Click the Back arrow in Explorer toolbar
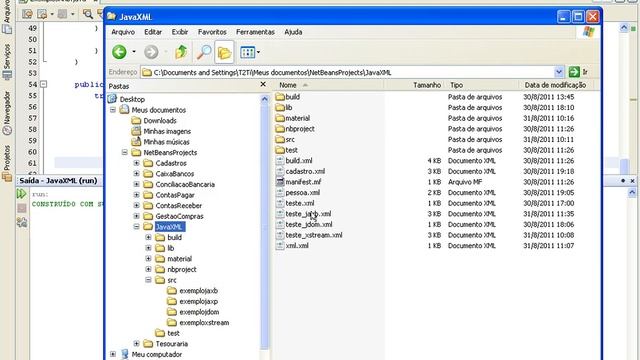 (x=119, y=52)
